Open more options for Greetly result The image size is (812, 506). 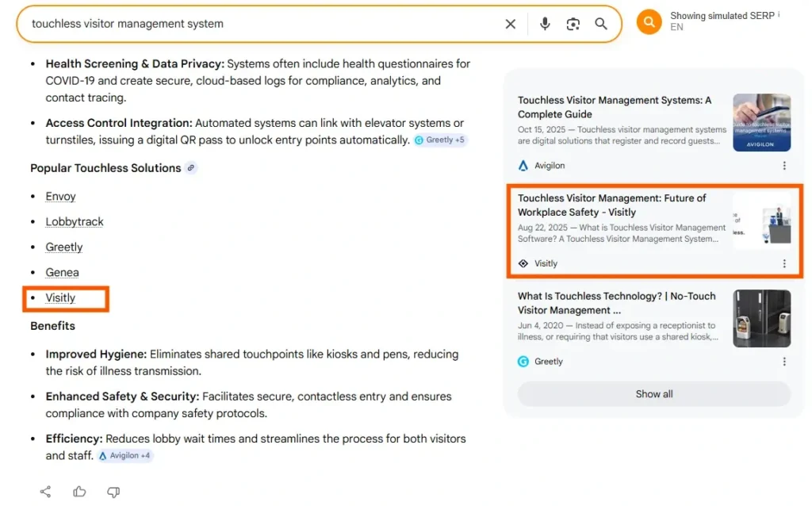784,362
